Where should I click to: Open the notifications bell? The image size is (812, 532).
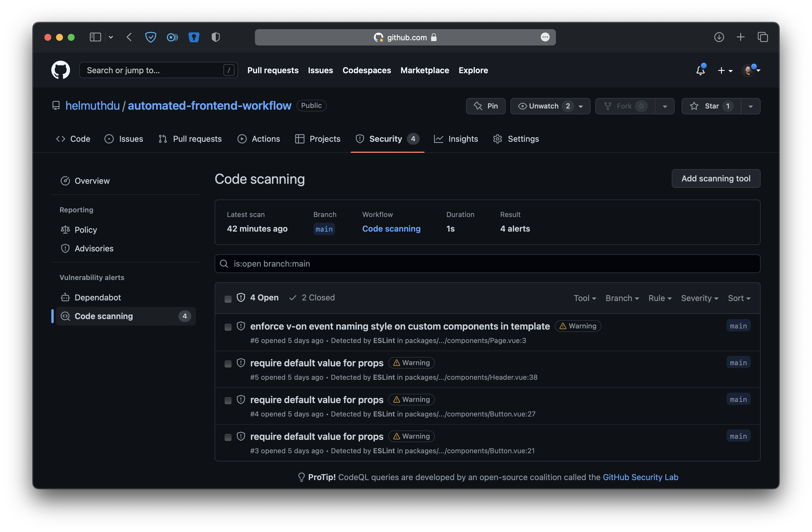(700, 70)
